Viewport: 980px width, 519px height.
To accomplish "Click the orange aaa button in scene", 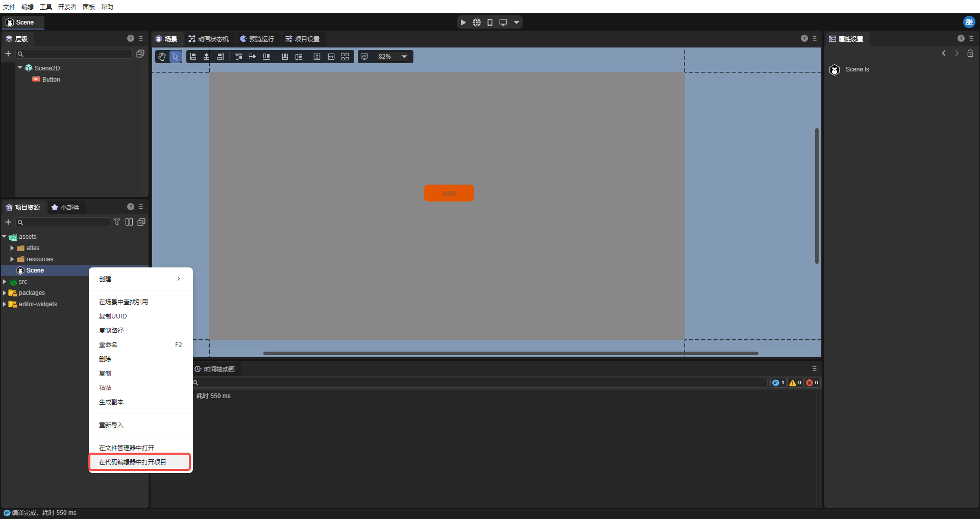I will (449, 193).
